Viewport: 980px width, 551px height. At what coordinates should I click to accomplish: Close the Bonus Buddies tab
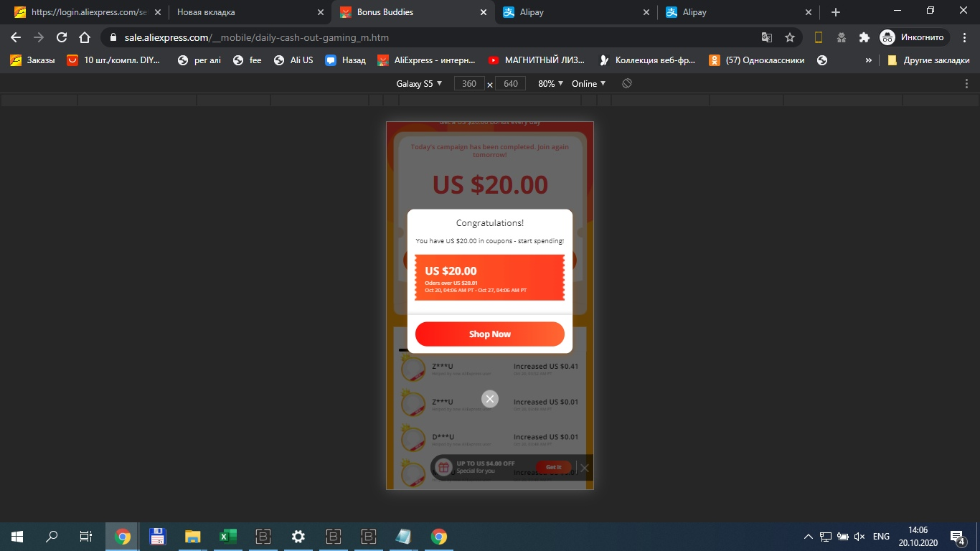[x=484, y=12]
